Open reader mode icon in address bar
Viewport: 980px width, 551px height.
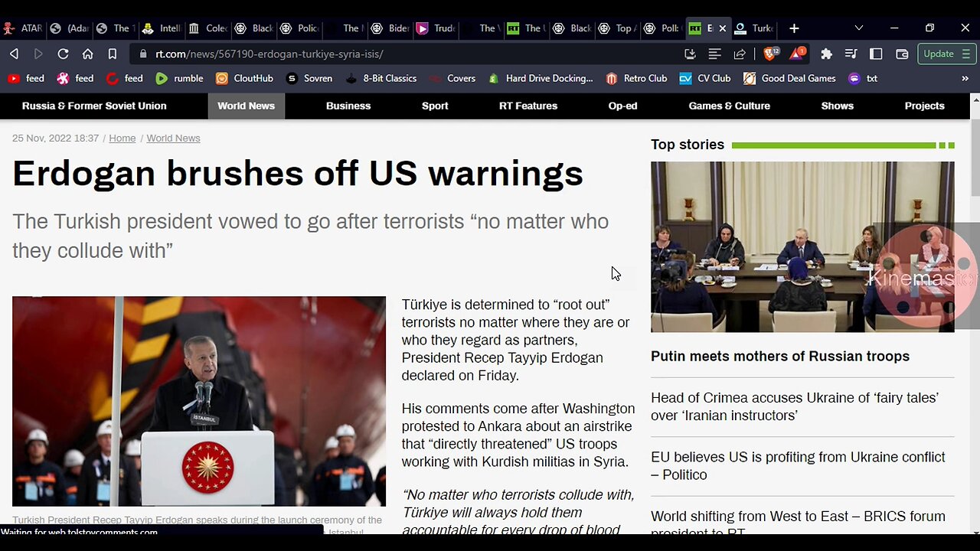coord(714,54)
